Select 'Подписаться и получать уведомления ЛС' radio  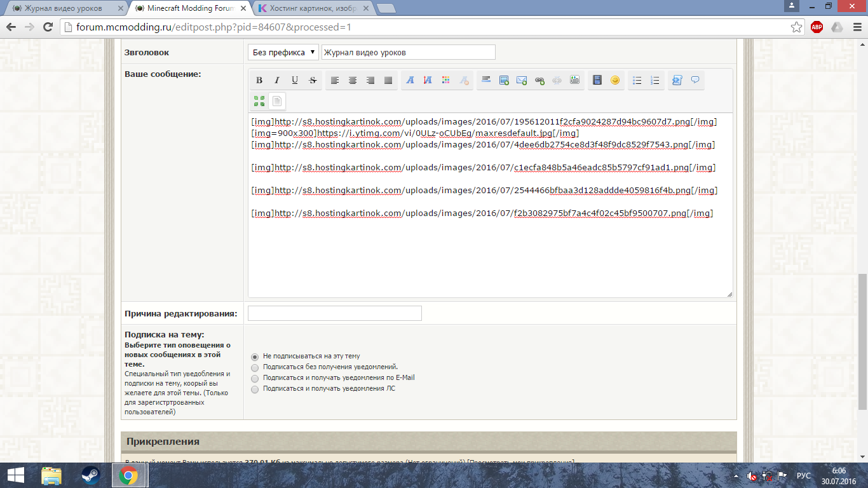tap(255, 389)
